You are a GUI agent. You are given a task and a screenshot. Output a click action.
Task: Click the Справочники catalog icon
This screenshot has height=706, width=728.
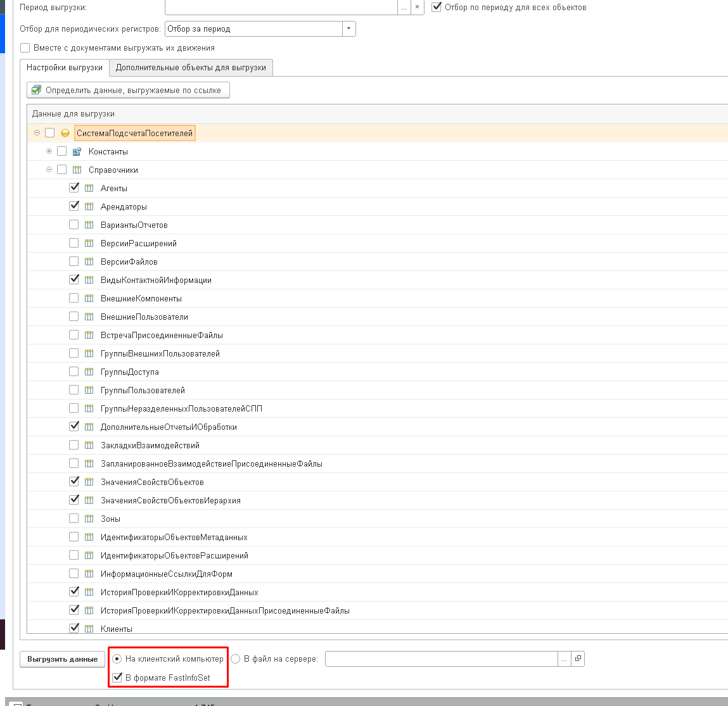click(x=77, y=170)
